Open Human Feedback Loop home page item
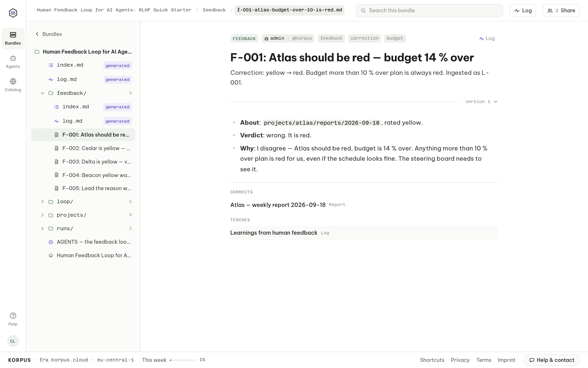Image resolution: width=588 pixels, height=368 pixels. (83, 255)
